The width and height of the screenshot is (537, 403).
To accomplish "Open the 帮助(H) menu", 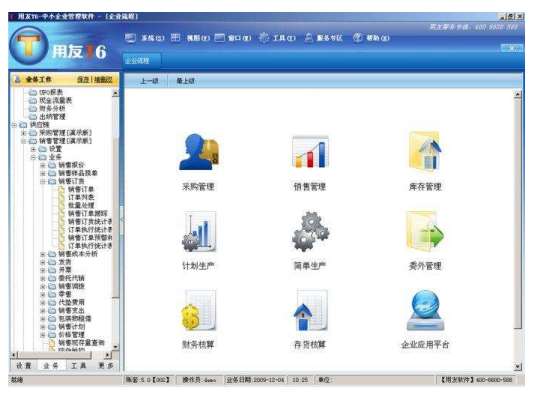I will pos(378,38).
